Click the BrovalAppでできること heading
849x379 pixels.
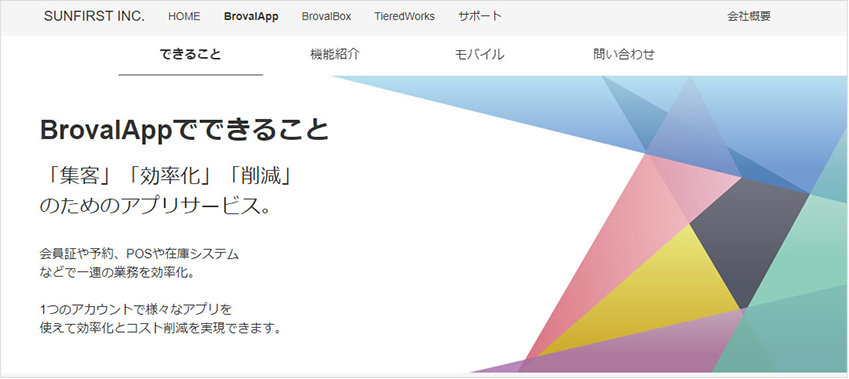pyautogui.click(x=185, y=130)
